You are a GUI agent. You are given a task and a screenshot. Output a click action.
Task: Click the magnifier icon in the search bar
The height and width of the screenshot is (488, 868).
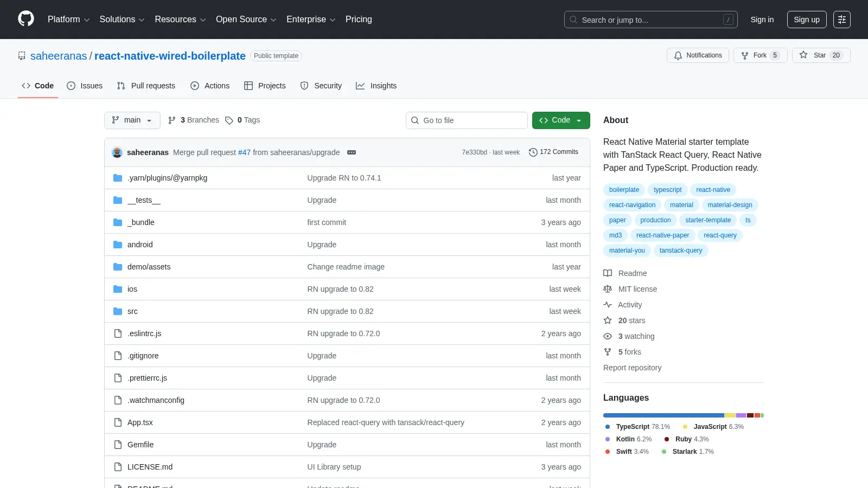[x=573, y=20]
